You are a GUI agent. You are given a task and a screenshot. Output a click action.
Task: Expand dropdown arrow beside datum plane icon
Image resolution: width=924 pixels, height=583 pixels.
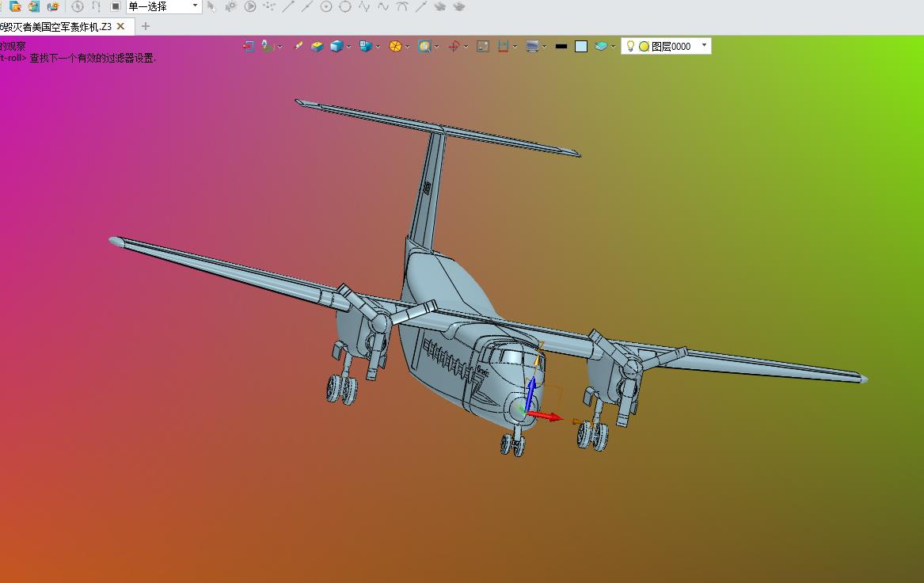280,47
